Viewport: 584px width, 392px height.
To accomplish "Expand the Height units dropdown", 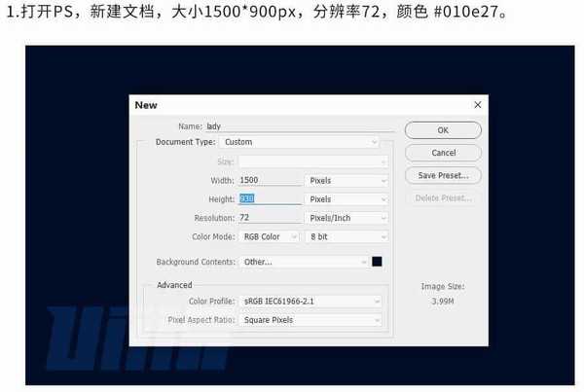I will 347,198.
